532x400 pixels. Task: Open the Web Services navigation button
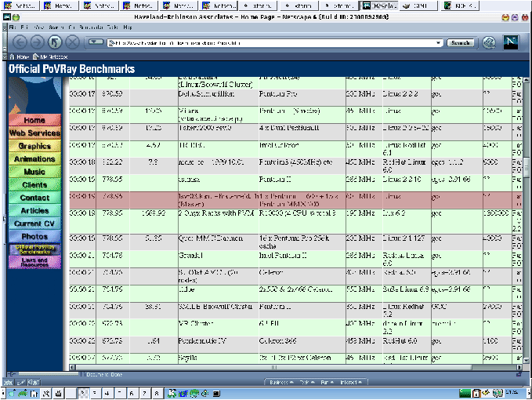tap(34, 133)
